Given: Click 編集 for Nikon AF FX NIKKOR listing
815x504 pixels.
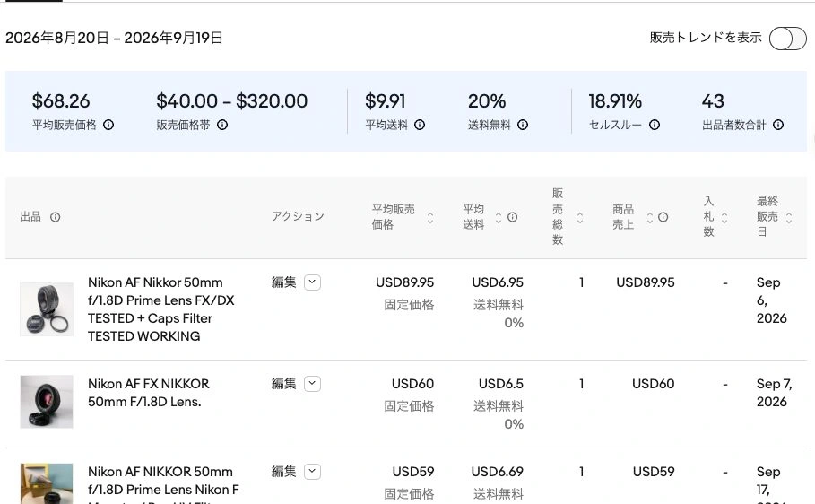Looking at the screenshot, I should [284, 384].
